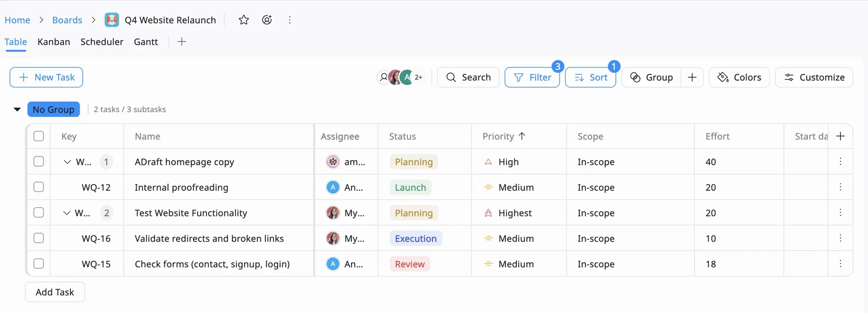Open row menu for Internal proofreading
Image resolution: width=868 pixels, height=313 pixels.
(x=840, y=187)
